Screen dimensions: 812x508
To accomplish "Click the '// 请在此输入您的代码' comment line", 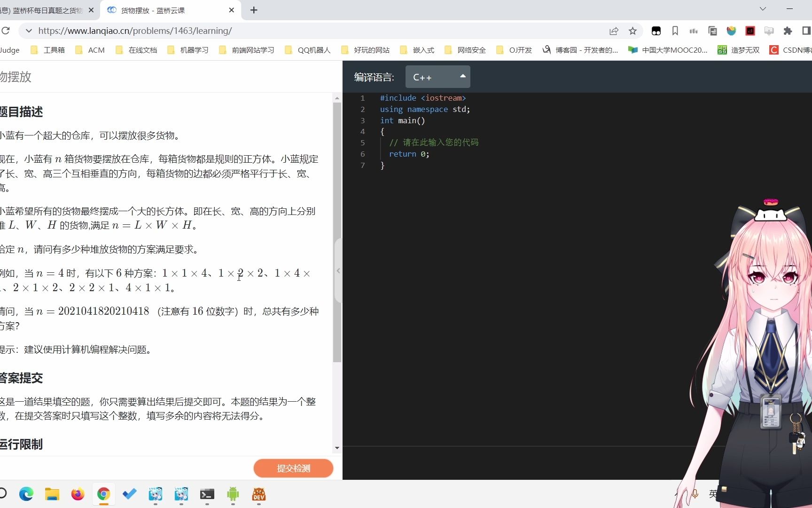I will click(x=434, y=143).
